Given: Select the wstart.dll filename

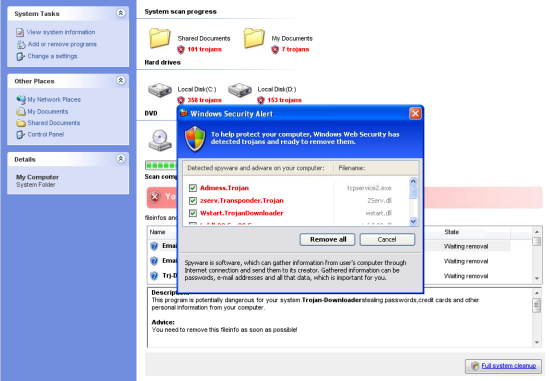Looking at the screenshot, I should [378, 213].
